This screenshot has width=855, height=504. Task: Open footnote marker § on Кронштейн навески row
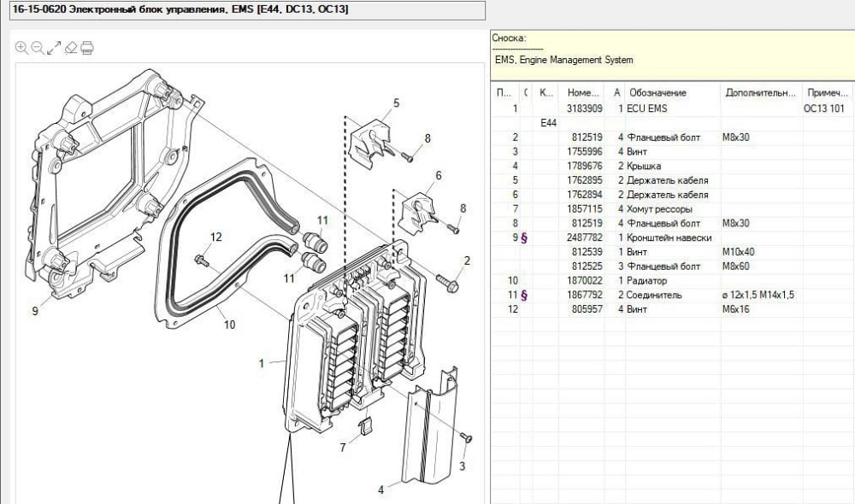coord(525,237)
